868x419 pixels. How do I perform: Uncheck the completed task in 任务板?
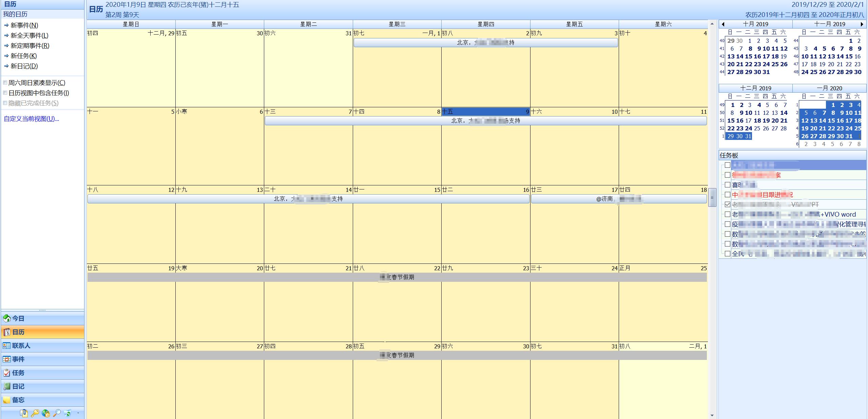pyautogui.click(x=727, y=204)
